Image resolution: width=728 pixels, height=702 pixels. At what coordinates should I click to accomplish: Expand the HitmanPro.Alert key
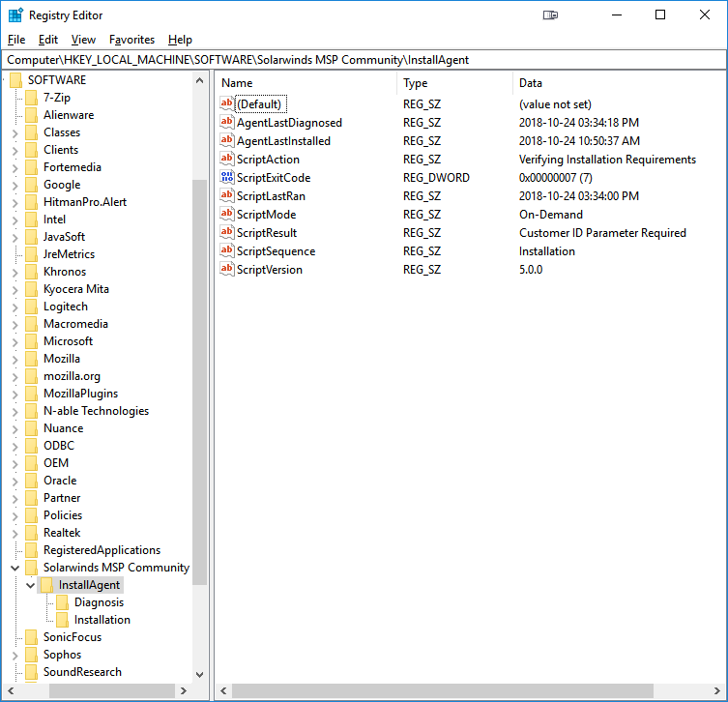(15, 203)
